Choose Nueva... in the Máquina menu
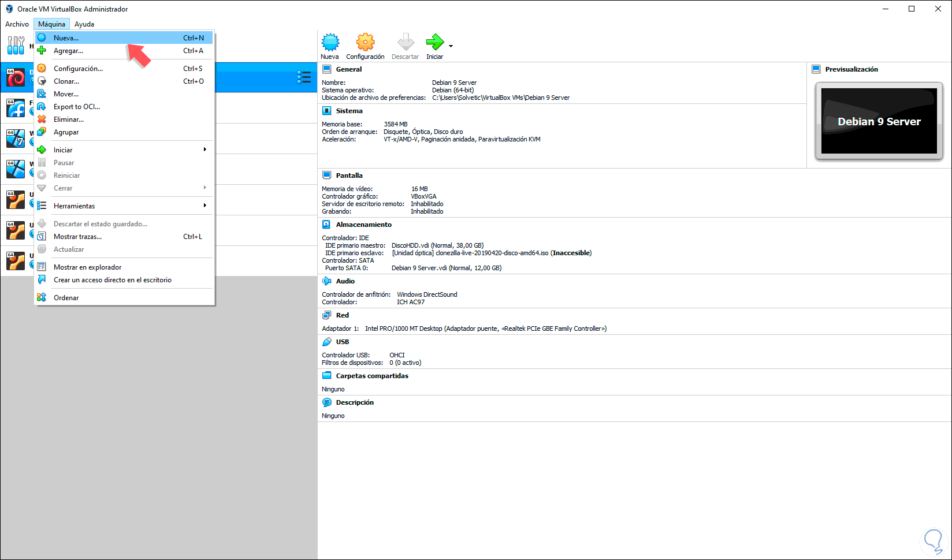 tap(124, 38)
